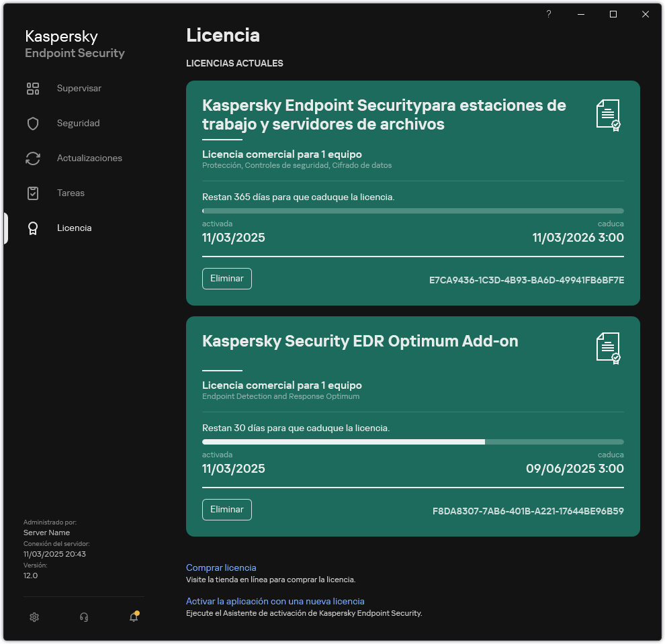Select the Supervisar icon in the sidebar
Viewport: 665px width, 644px height.
[33, 88]
